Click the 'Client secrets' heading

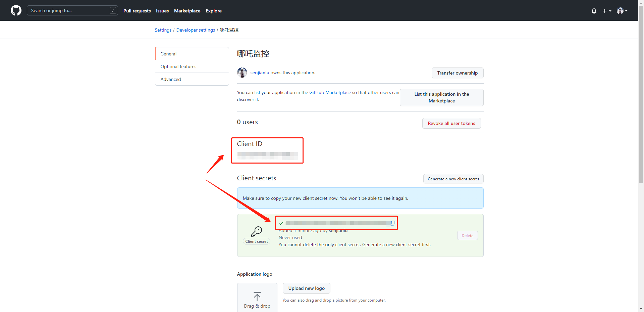tap(257, 178)
